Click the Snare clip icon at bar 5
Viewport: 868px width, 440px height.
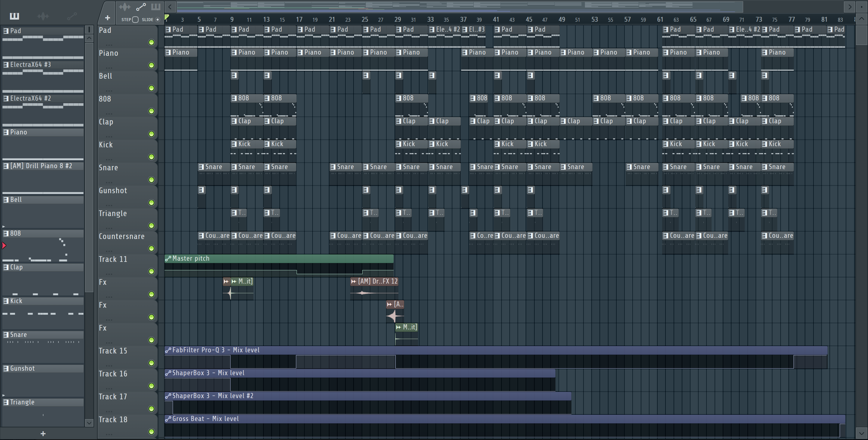pos(201,167)
